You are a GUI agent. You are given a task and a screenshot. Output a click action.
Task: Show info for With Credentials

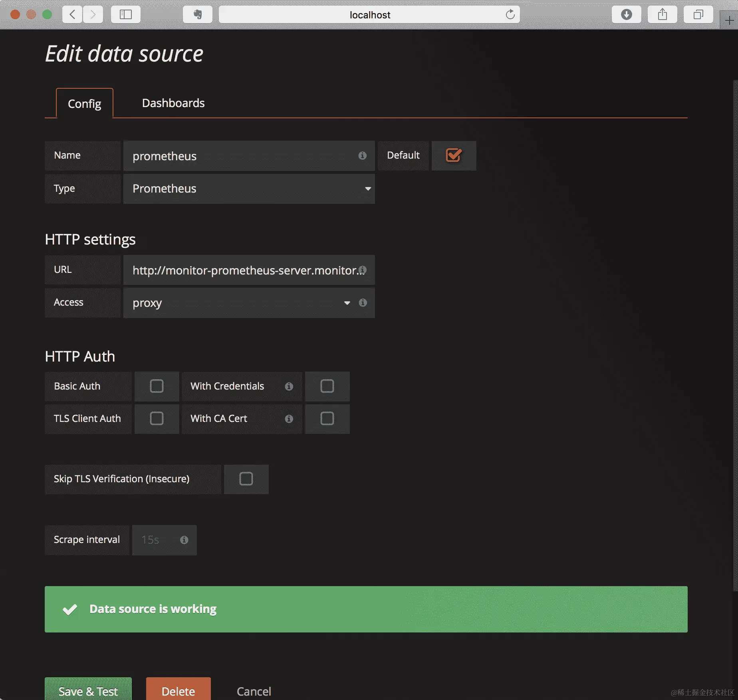click(289, 386)
